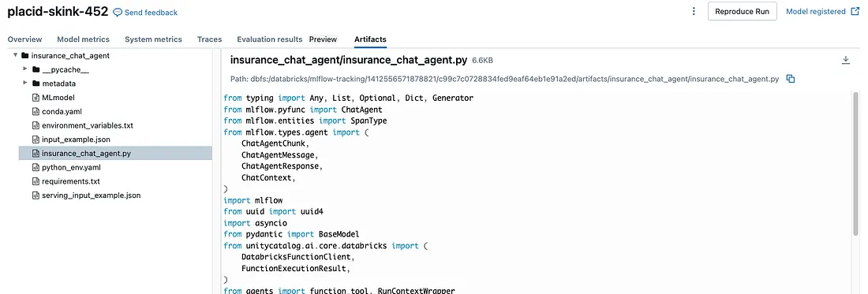Click the 'import asyncio' code line

tap(255, 223)
